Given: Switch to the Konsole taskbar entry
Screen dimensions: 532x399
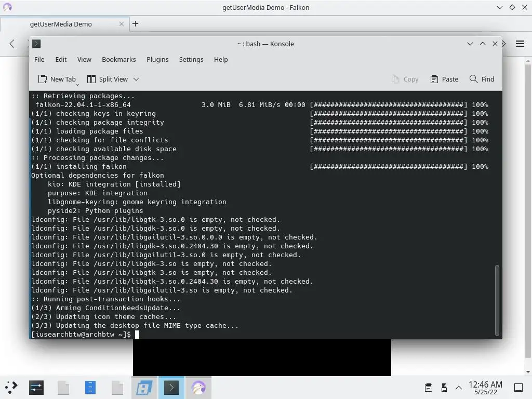Looking at the screenshot, I should pyautogui.click(x=171, y=388).
